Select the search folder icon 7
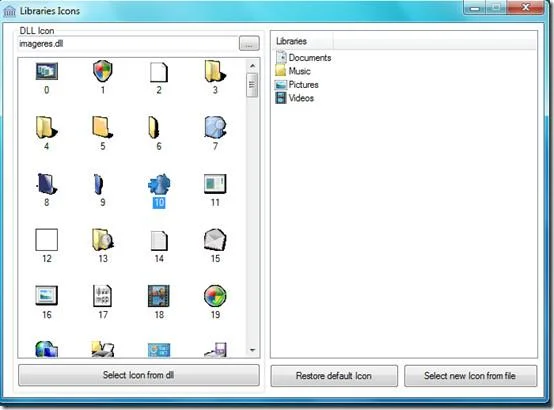This screenshot has height=410, width=554. tap(215, 127)
